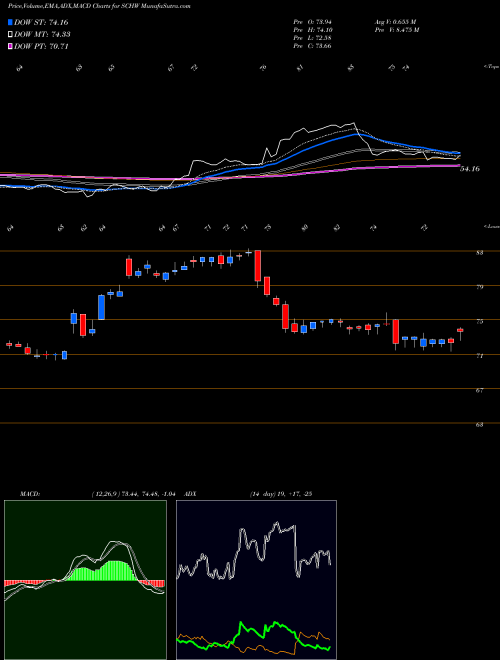Screen dimensions: 500x660
Task: Select the Pre H: 74.10 value
Action: coord(312,30)
